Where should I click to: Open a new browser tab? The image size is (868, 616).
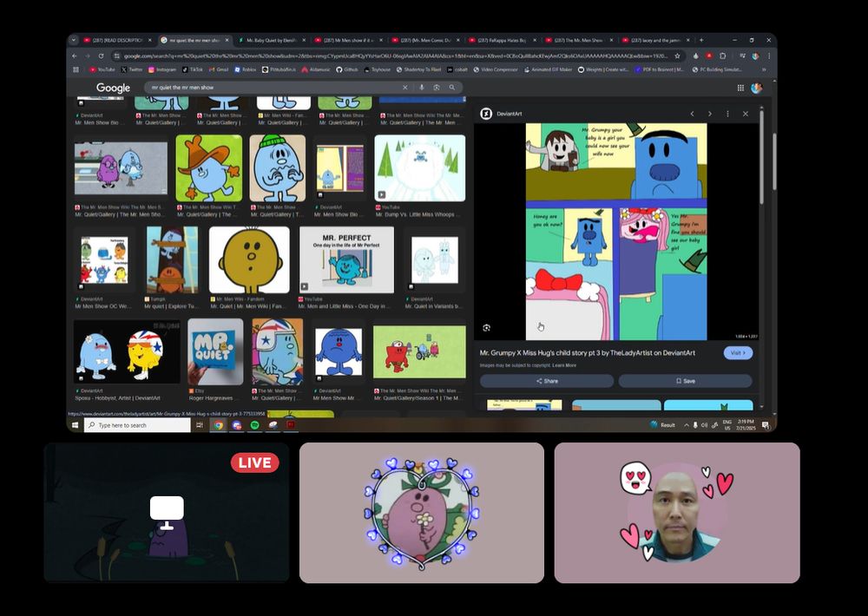pos(701,41)
